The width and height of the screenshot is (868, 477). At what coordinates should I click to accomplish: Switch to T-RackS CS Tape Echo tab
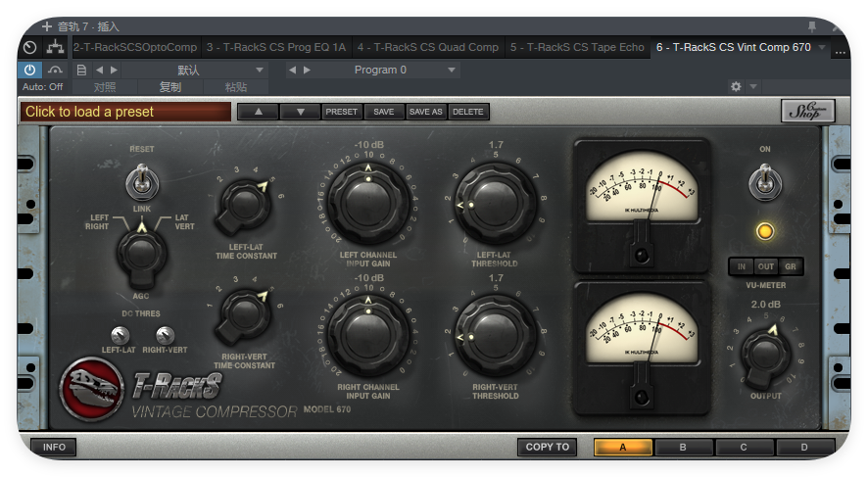[577, 47]
